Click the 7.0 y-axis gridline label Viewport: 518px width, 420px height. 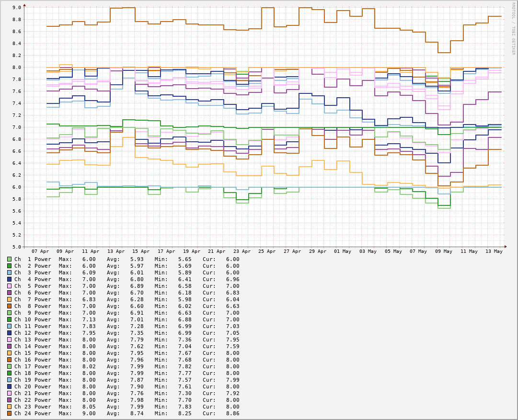17,127
